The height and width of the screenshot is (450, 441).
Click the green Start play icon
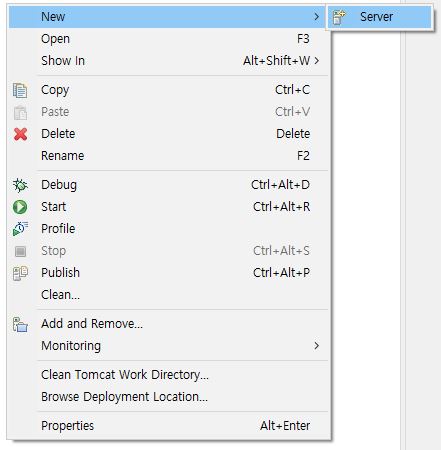20,207
